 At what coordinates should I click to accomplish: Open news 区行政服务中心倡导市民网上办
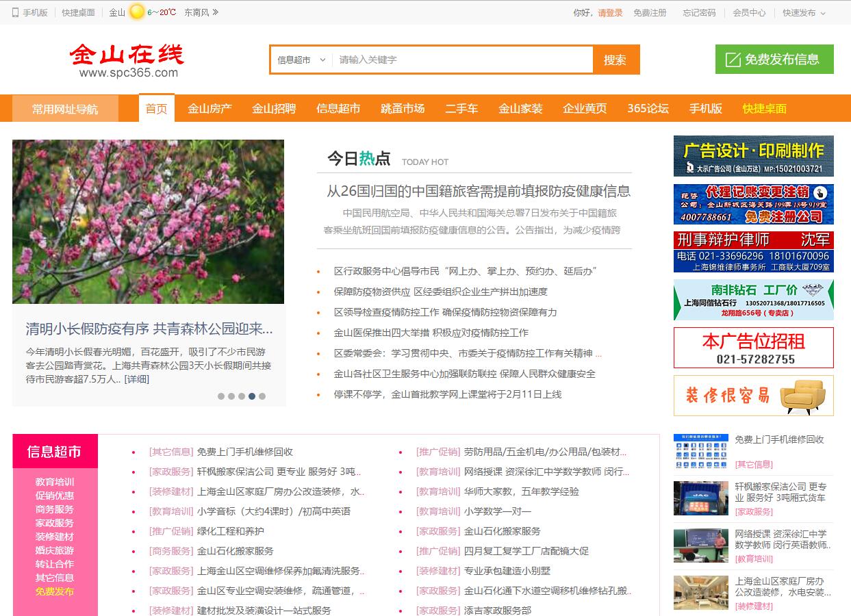[x=466, y=271]
